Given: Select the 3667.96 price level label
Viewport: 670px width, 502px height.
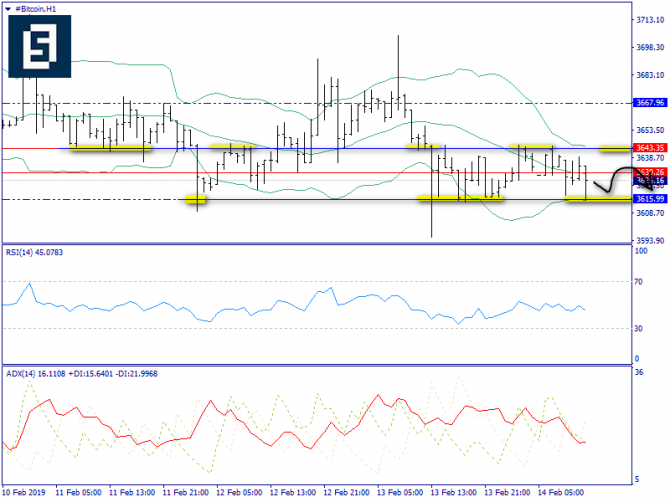Looking at the screenshot, I should (649, 103).
